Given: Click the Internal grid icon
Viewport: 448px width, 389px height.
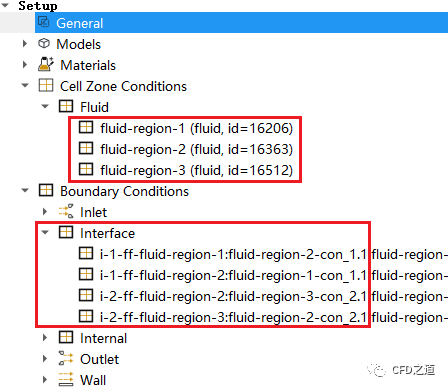Looking at the screenshot, I should click(x=66, y=337).
